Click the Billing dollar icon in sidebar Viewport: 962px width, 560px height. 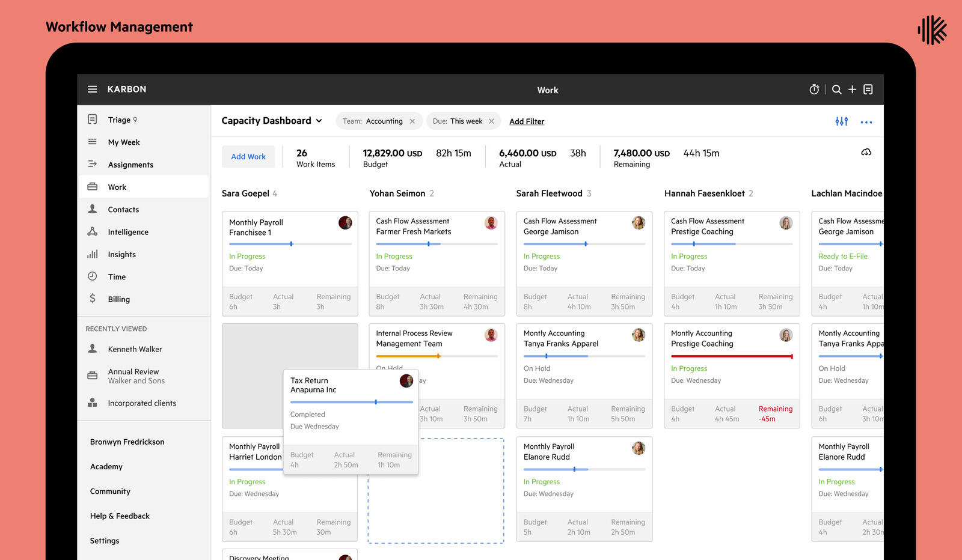click(x=93, y=299)
